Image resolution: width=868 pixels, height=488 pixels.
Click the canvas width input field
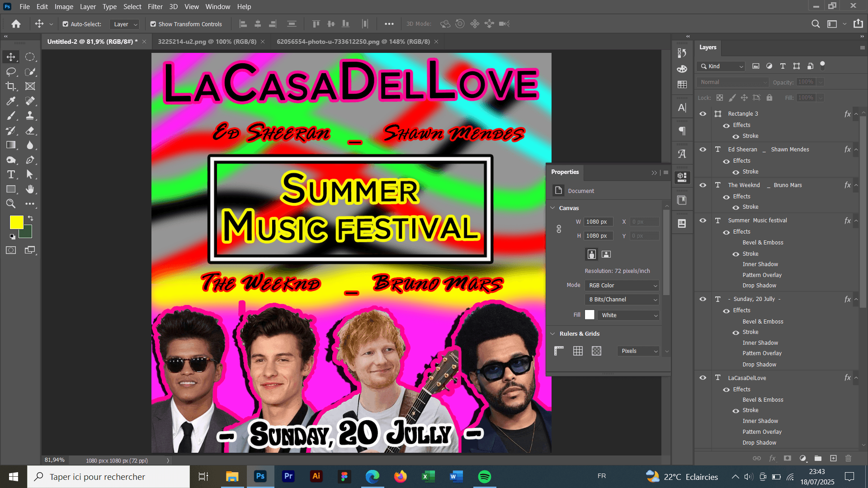[598, 222]
